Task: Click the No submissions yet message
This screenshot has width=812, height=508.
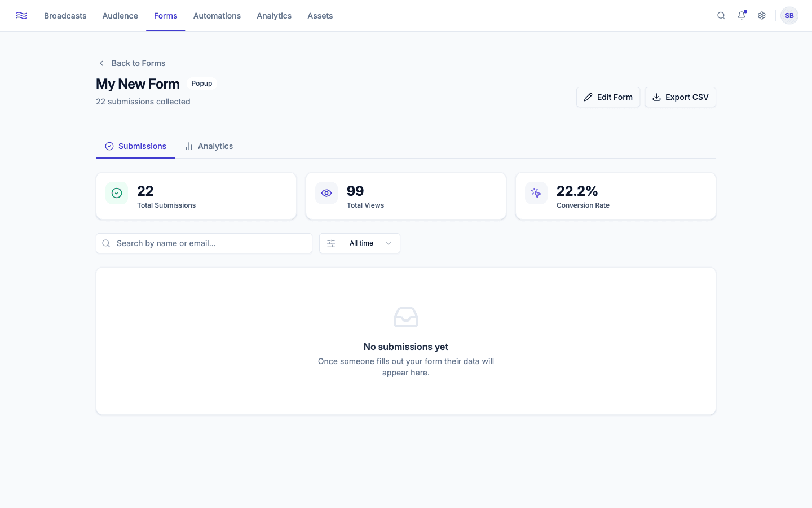Action: 406,347
